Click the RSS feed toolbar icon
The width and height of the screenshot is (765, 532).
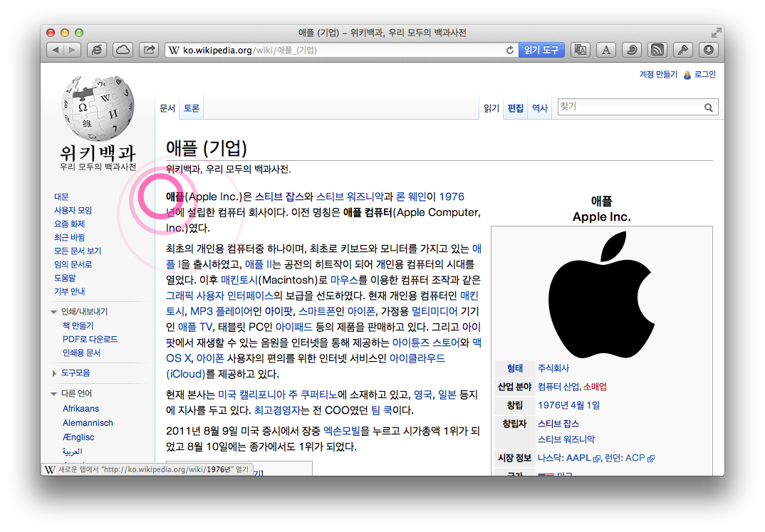[657, 50]
